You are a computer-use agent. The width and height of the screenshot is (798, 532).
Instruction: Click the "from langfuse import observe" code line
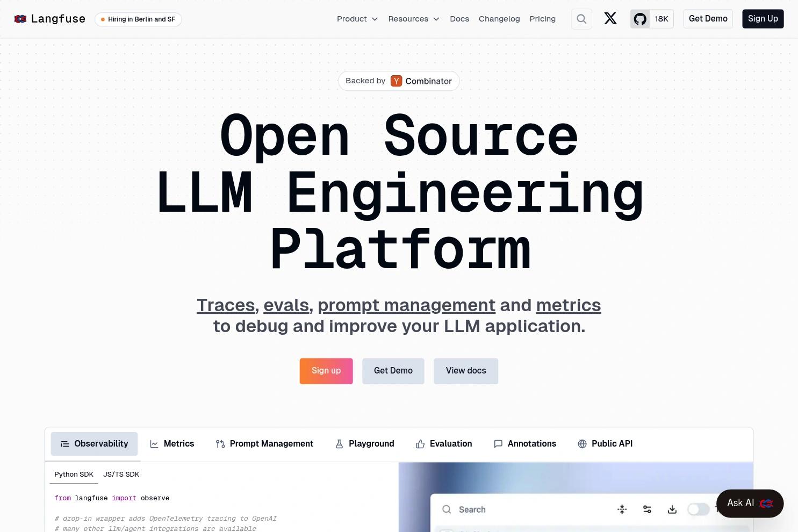pyautogui.click(x=112, y=498)
